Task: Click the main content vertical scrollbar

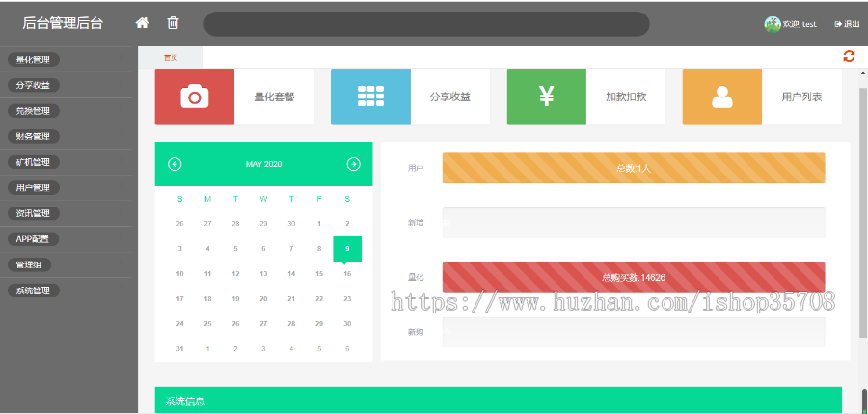Action: tap(862, 210)
